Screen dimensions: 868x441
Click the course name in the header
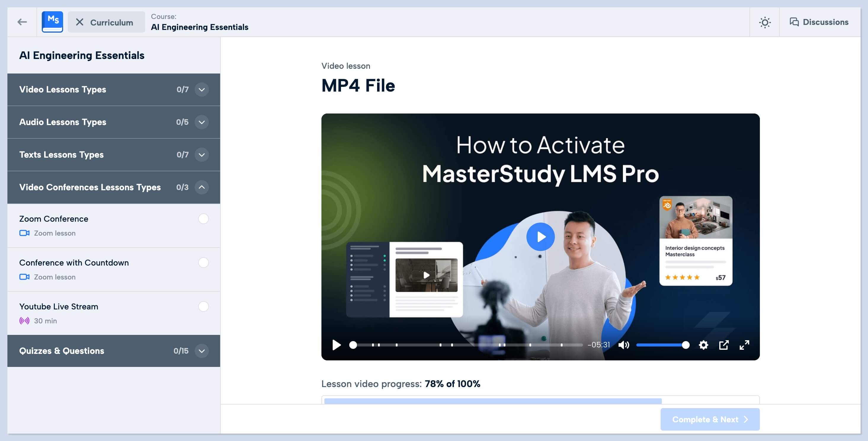199,27
